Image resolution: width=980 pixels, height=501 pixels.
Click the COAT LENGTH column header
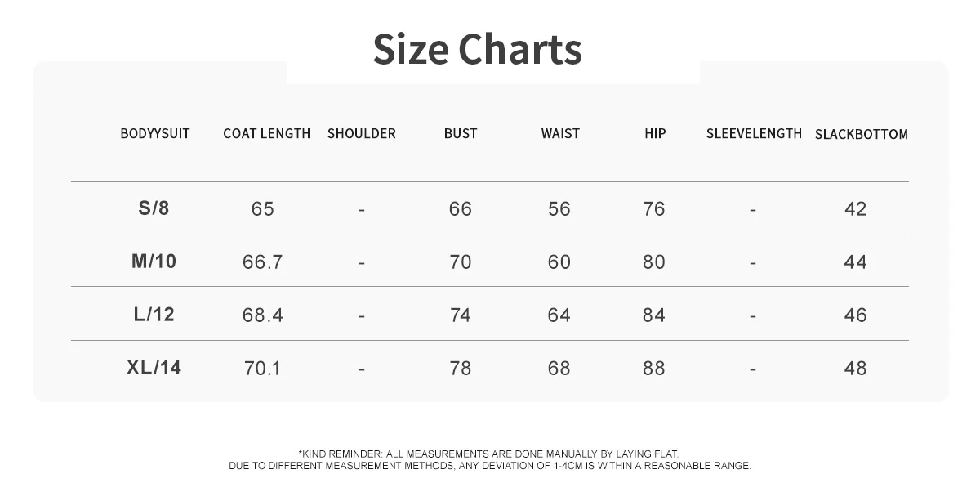coord(266,133)
